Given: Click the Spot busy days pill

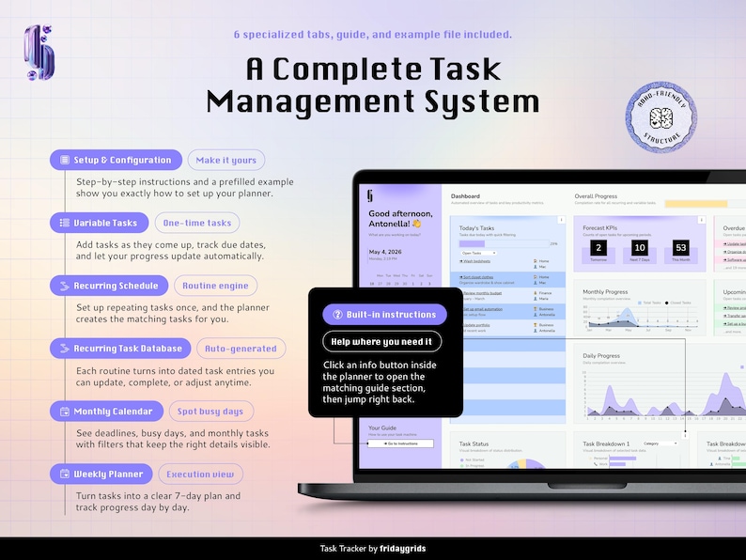Looking at the screenshot, I should [210, 412].
